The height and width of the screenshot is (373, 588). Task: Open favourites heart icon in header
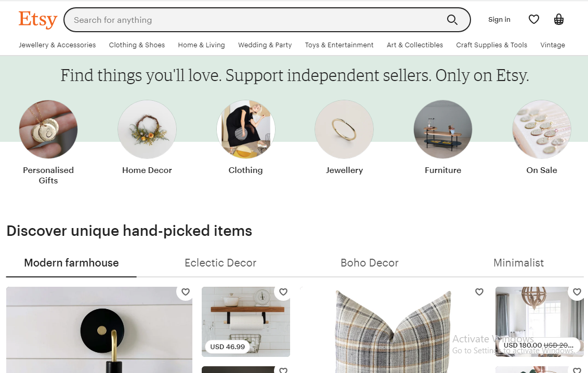[x=534, y=20]
